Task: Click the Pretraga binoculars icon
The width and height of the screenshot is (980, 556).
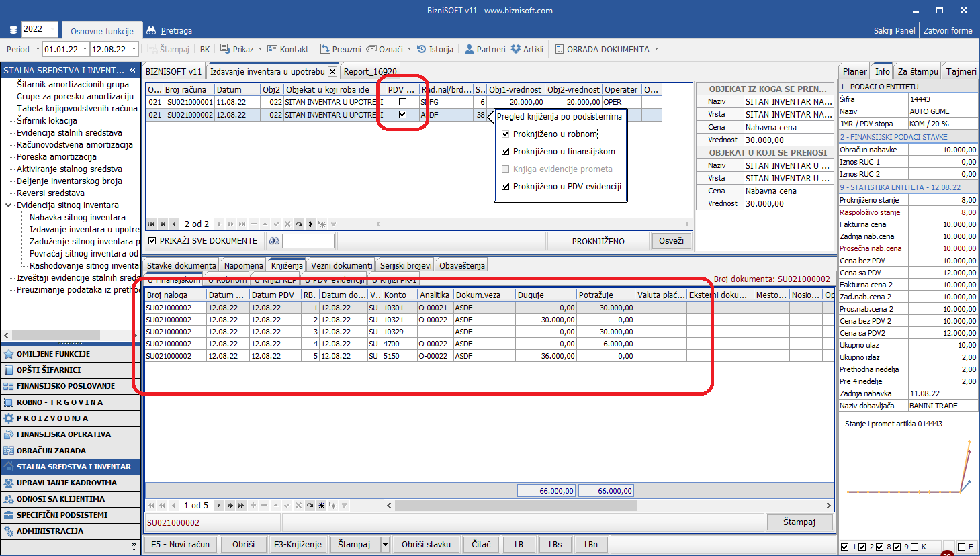Action: click(x=151, y=30)
